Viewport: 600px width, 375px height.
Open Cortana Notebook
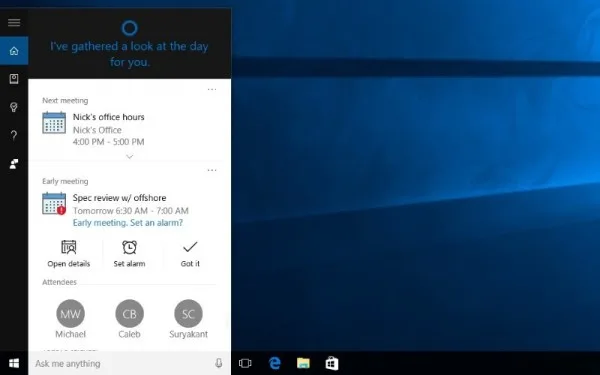coord(14,79)
